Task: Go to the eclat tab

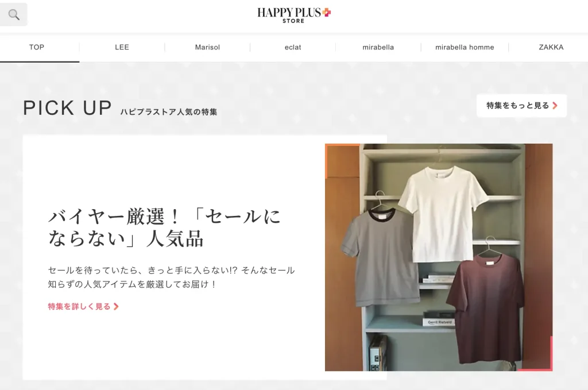Action: tap(293, 47)
